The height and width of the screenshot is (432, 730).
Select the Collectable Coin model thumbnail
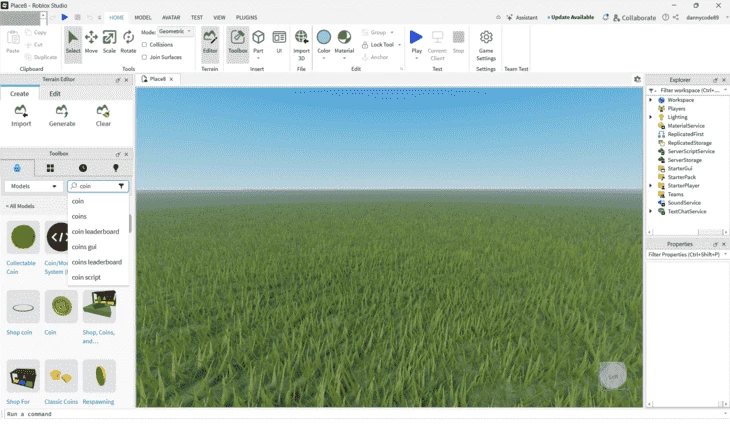tap(23, 237)
